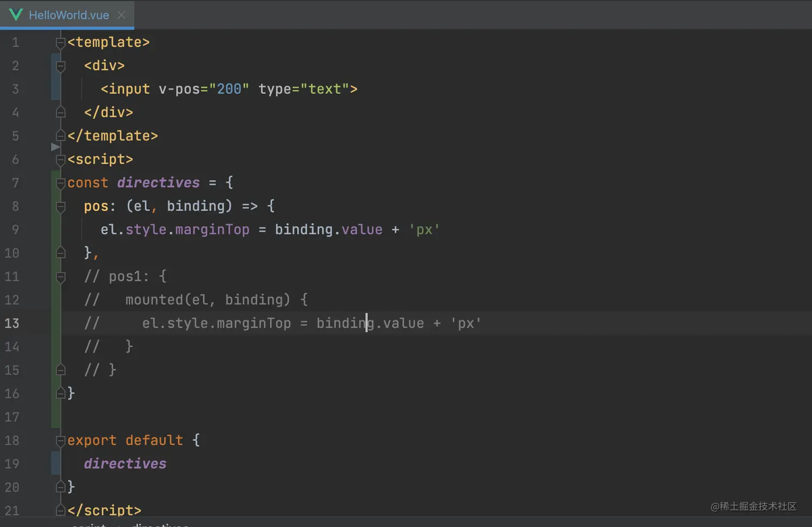Toggle the fold end marker on line 15
The height and width of the screenshot is (527, 812).
[x=61, y=370]
